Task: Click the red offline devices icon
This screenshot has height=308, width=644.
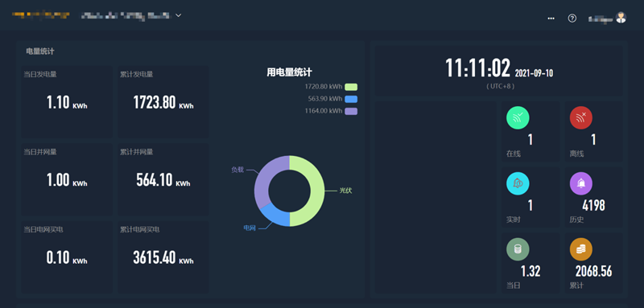Action: [581, 117]
